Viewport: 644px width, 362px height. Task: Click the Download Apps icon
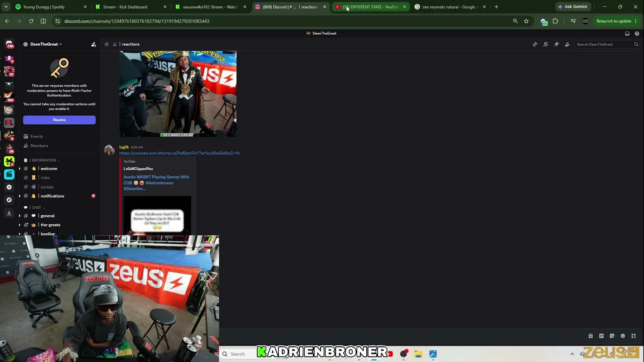[9, 213]
